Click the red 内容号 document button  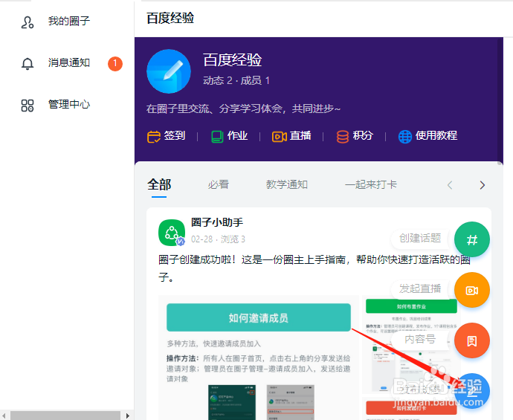[472, 341]
